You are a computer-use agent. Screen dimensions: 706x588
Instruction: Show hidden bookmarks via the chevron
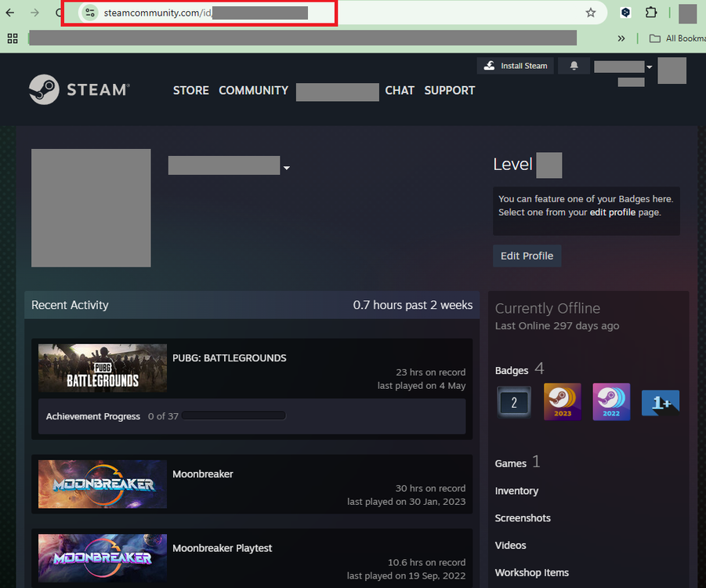tap(621, 38)
